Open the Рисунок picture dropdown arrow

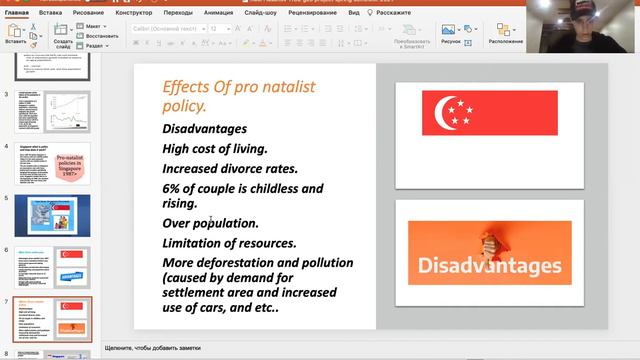coord(459,30)
